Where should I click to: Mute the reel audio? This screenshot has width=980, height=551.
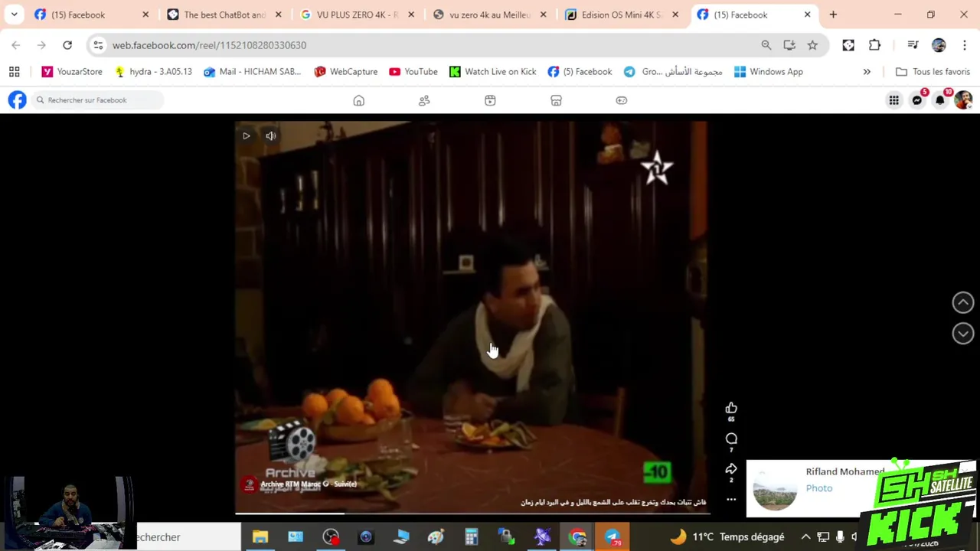(x=270, y=136)
